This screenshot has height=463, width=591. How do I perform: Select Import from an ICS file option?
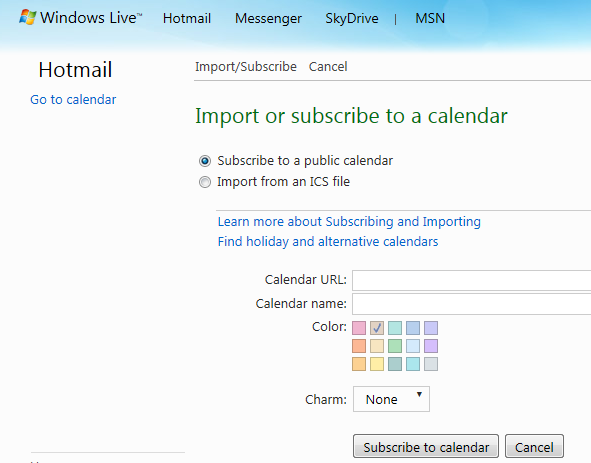pos(205,182)
